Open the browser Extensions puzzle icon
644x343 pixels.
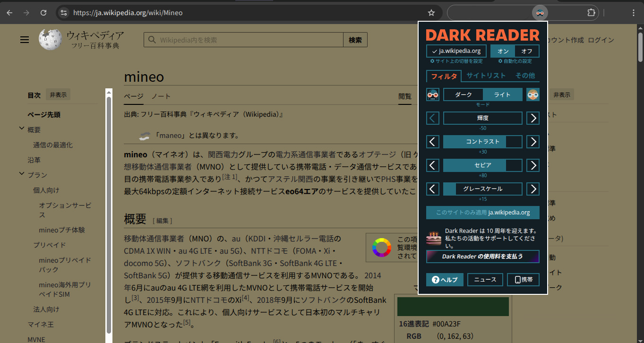click(x=591, y=13)
